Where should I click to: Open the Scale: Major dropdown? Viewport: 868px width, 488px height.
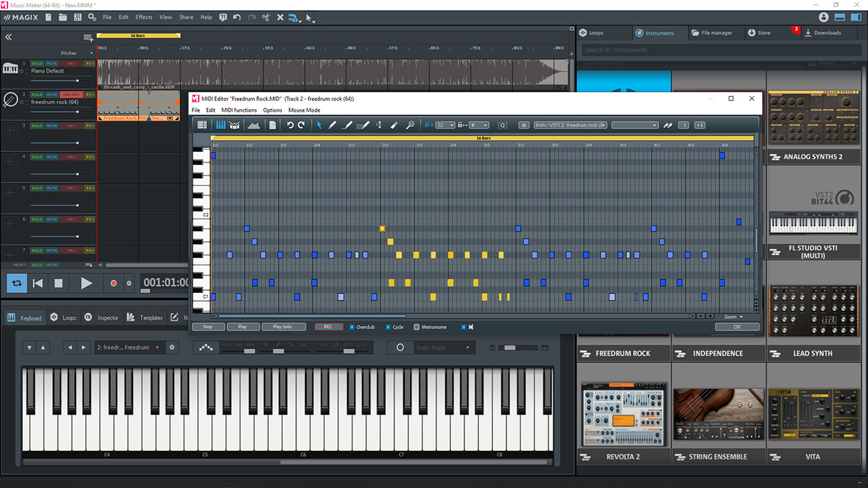tap(444, 347)
